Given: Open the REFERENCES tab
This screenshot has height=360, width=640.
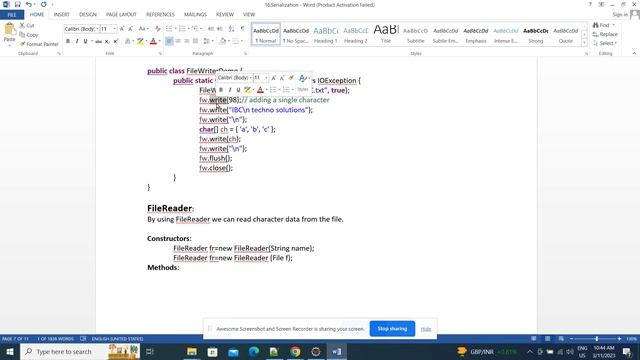Looking at the screenshot, I should pyautogui.click(x=160, y=15).
